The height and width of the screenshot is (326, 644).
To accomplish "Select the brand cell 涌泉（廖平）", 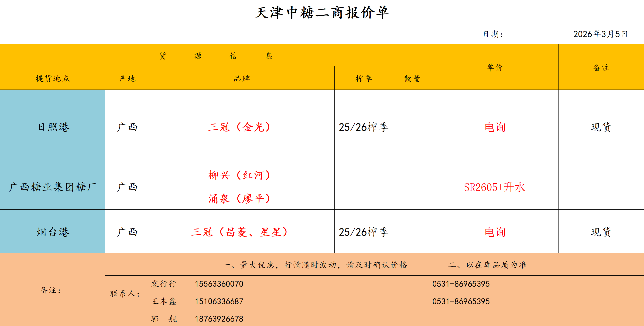I will (239, 199).
